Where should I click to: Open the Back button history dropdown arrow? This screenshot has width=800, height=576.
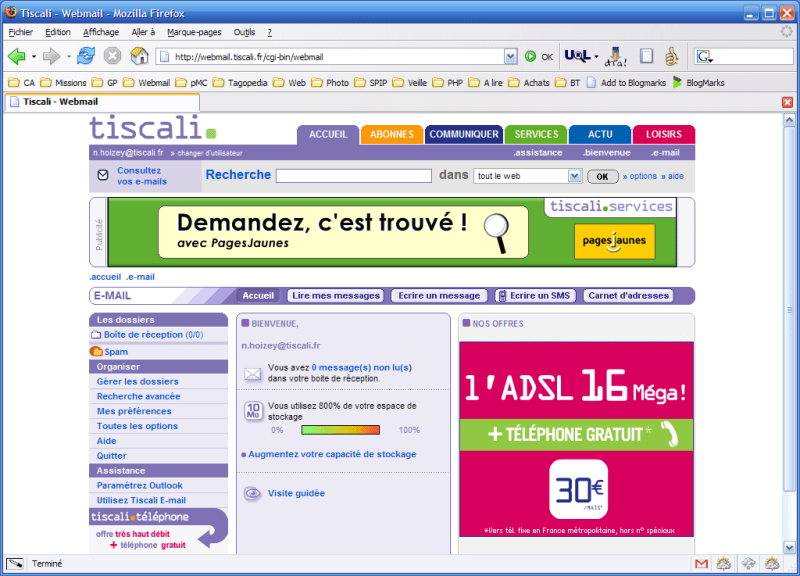34,57
